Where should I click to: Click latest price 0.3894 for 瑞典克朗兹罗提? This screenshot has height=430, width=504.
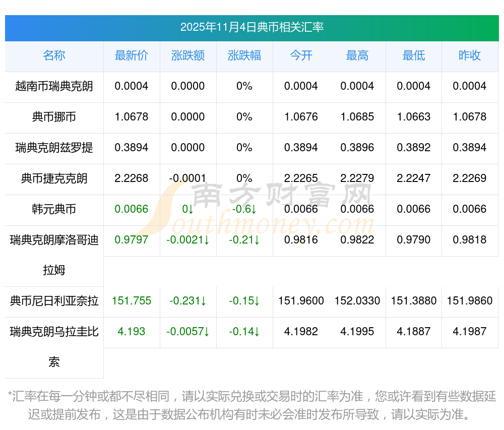pos(132,148)
